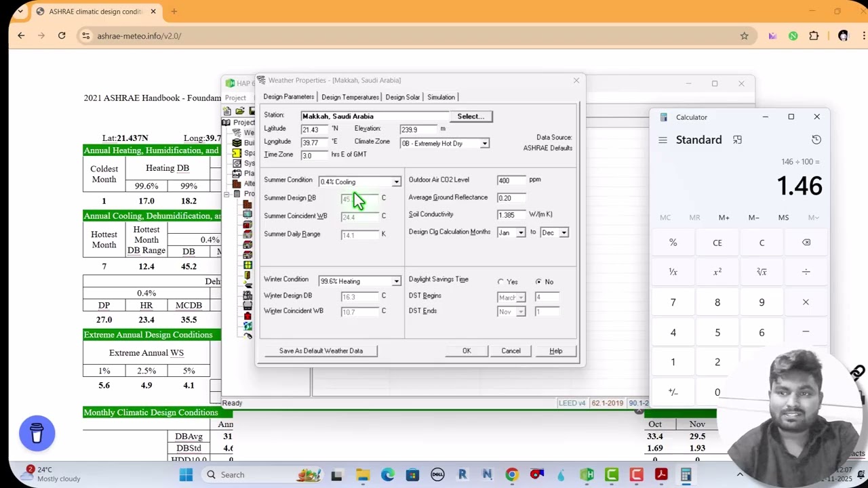
Task: Click the HAP toolbar new project icon
Action: click(x=227, y=111)
